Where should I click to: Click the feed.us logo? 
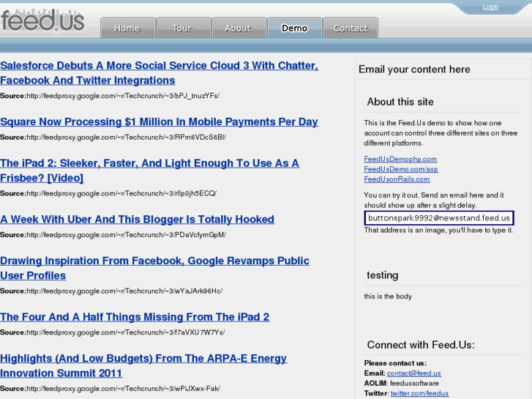coord(42,20)
